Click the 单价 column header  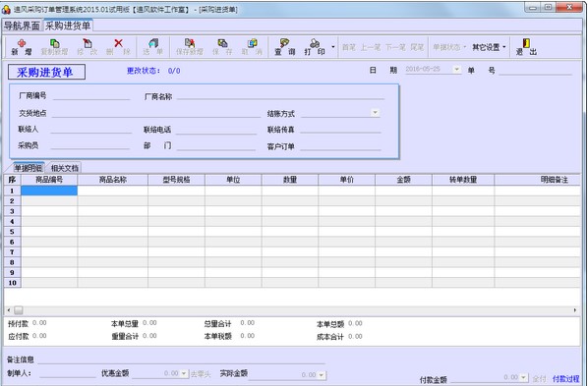pos(346,180)
